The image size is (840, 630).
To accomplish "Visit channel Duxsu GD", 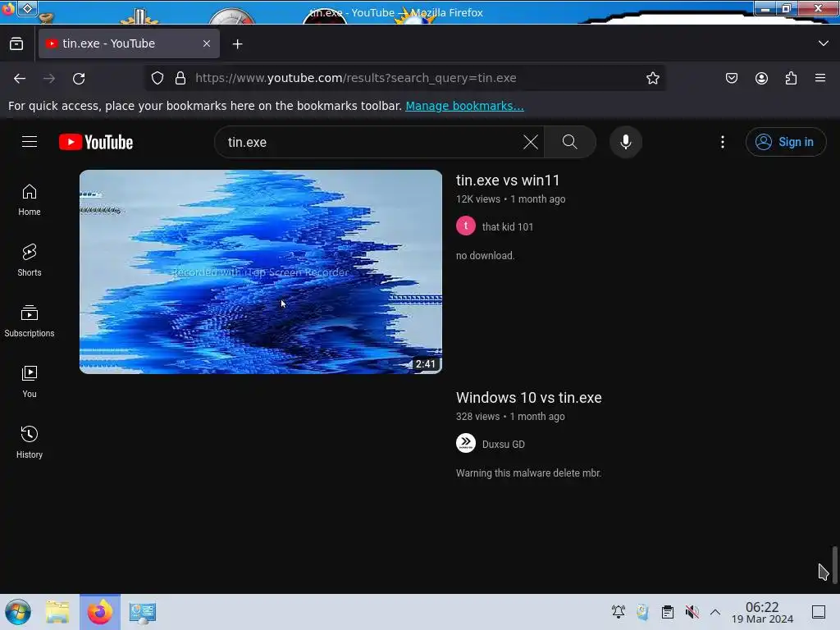I will point(503,444).
